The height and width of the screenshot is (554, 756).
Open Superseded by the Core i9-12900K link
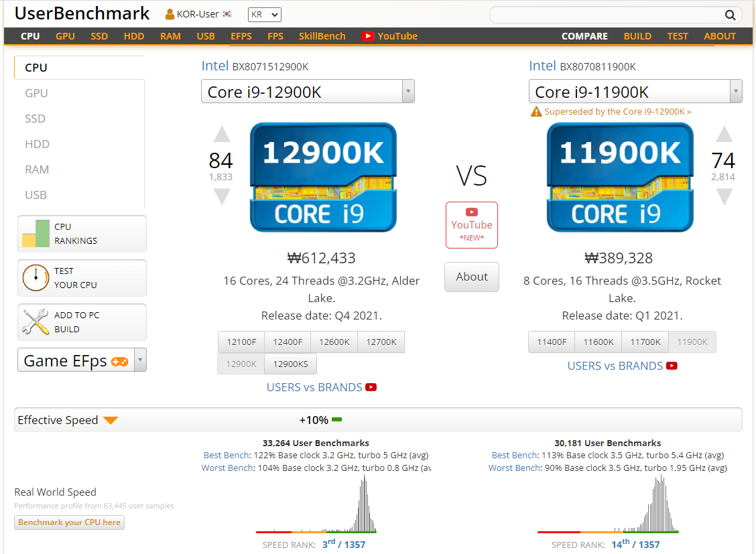tap(618, 112)
